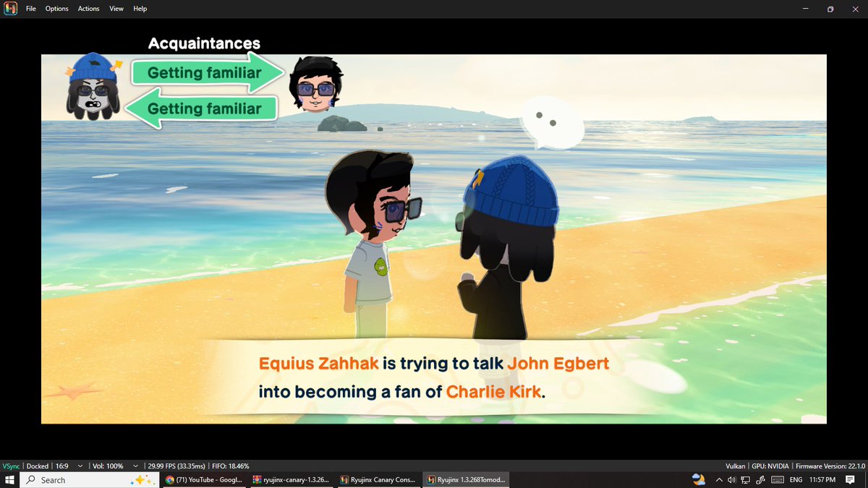
Task: Open the File menu
Action: click(x=31, y=9)
